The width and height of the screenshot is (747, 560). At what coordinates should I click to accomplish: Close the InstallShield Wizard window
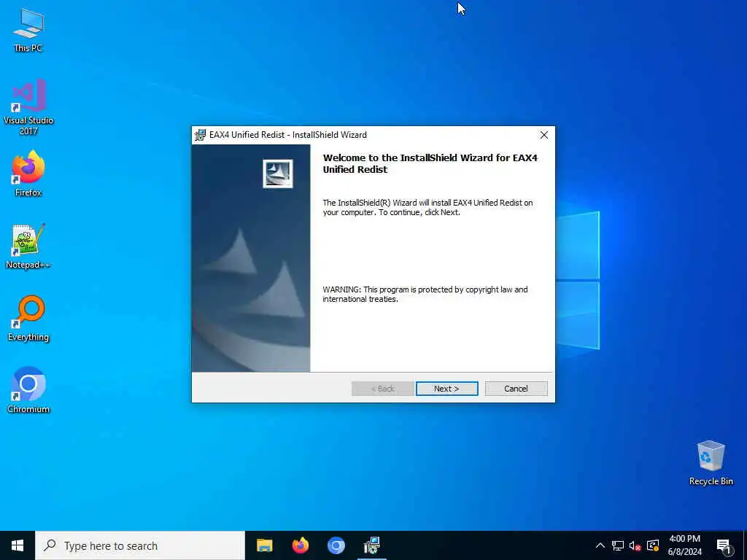click(x=543, y=135)
